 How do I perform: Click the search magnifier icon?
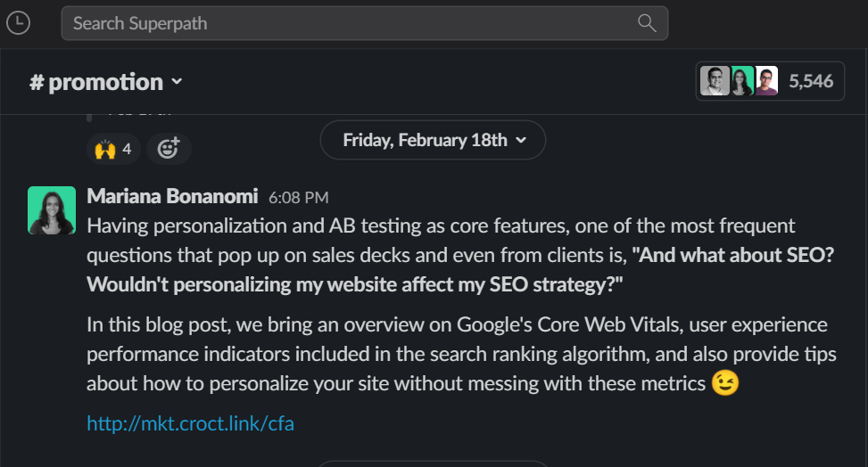647,23
